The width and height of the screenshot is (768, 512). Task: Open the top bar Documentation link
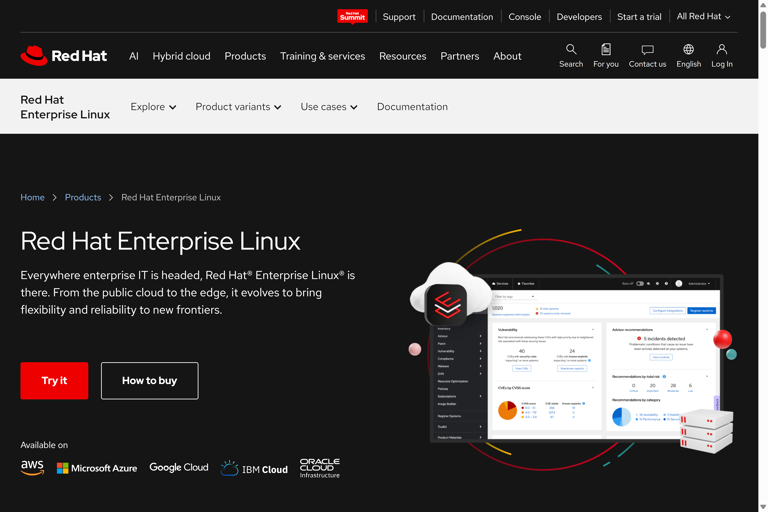coord(462,17)
